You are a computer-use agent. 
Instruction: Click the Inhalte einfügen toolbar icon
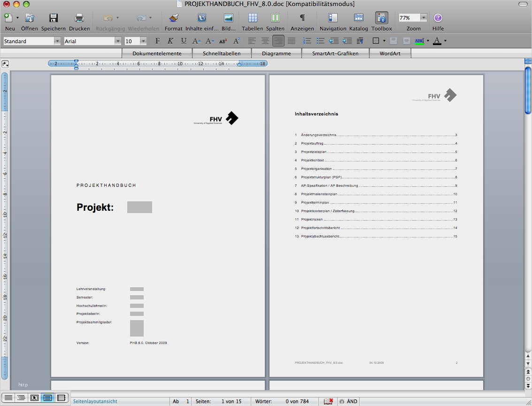point(202,18)
